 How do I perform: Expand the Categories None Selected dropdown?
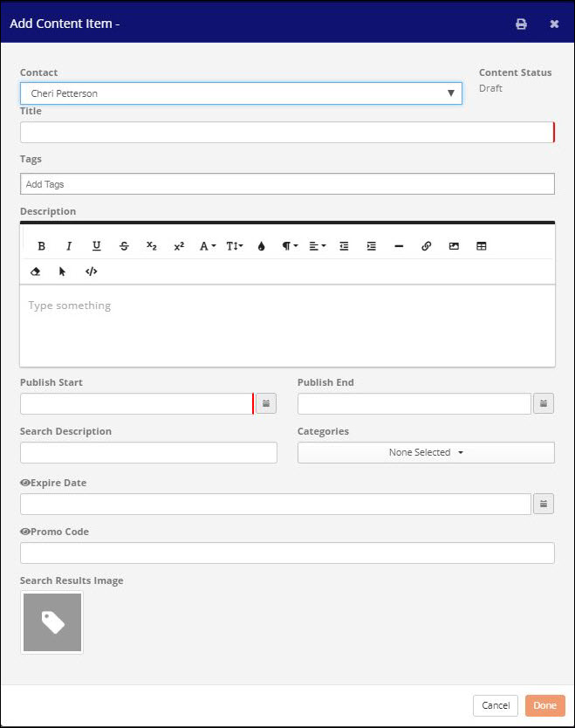(x=426, y=452)
